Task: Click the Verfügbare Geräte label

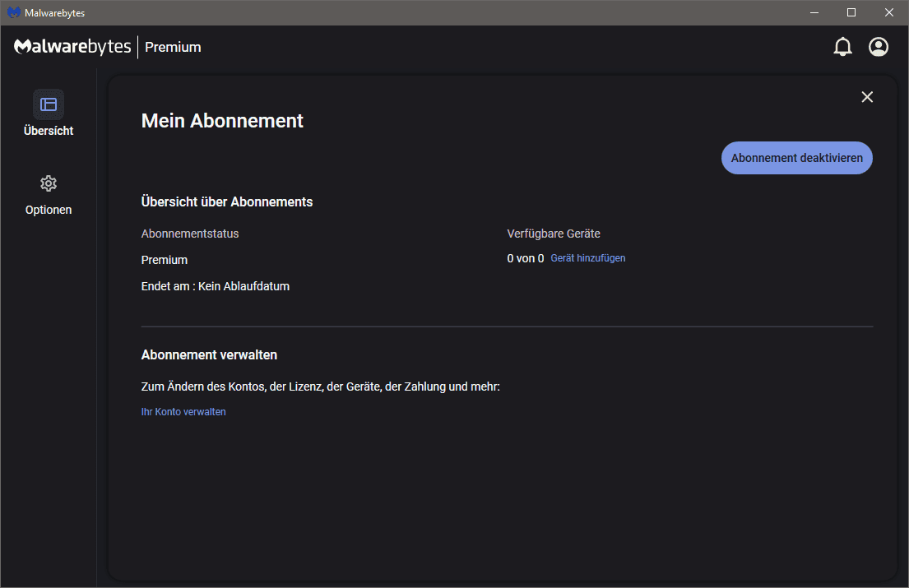Action: click(x=554, y=234)
